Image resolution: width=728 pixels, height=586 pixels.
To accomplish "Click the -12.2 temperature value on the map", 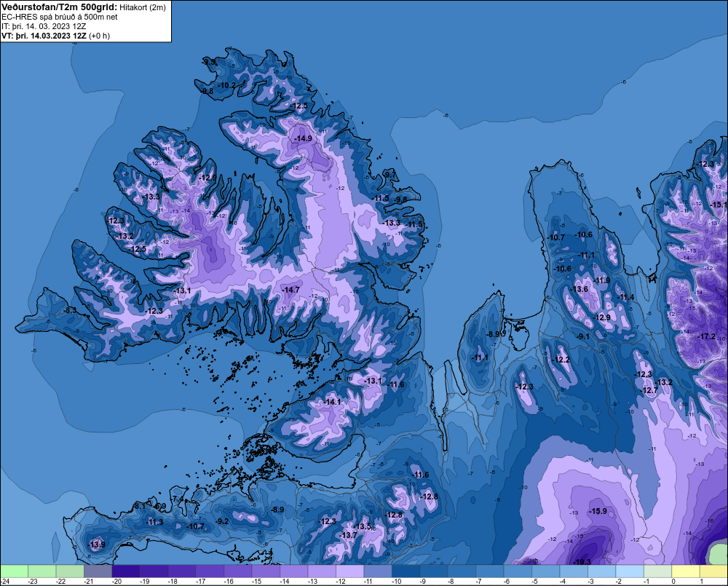I will pyautogui.click(x=561, y=360).
